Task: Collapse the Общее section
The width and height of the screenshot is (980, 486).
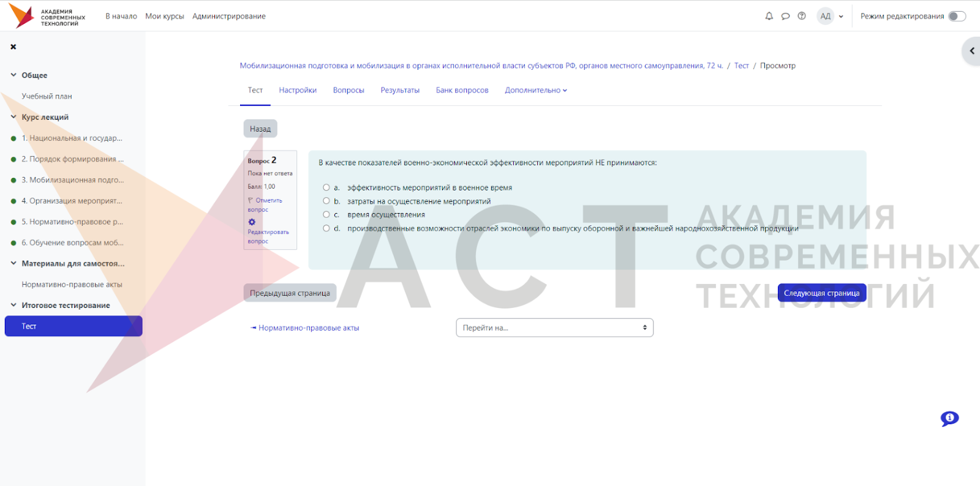Action: coord(13,75)
